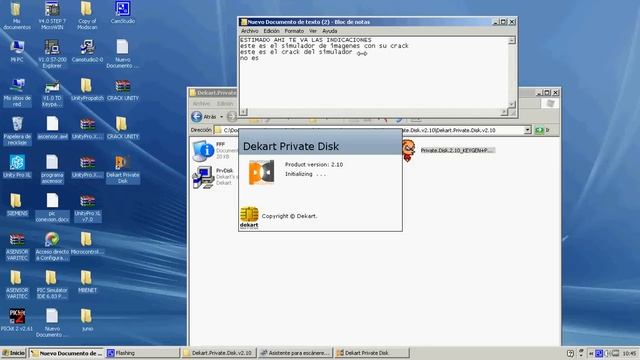The image size is (640, 360).
Task: Click the Inicio start button
Action: (x=13, y=353)
